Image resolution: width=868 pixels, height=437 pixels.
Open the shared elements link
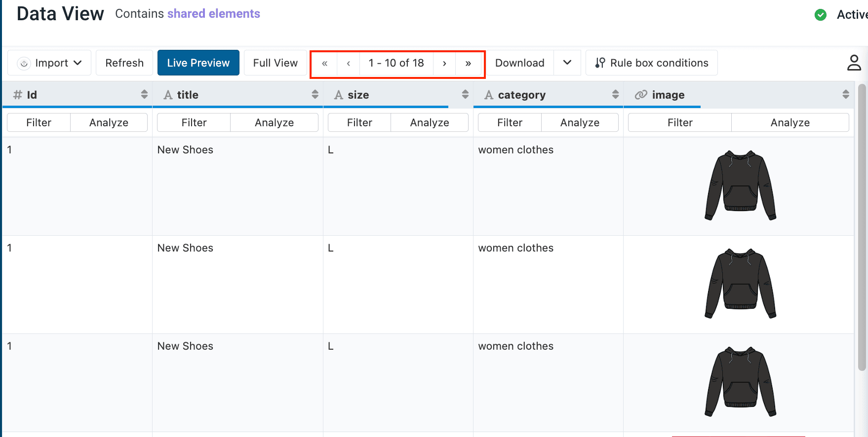click(213, 13)
